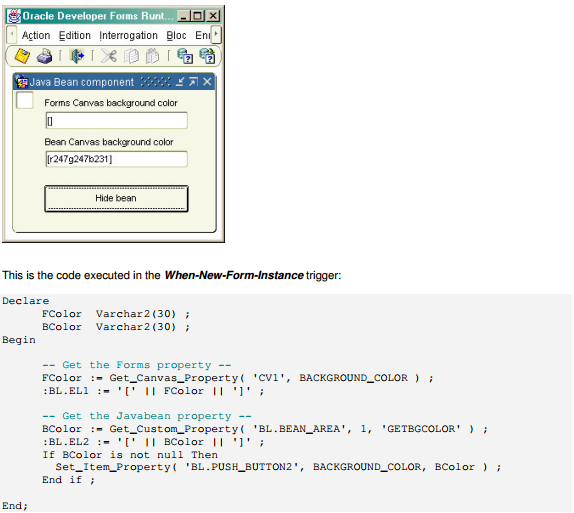
Task: Click 'Set_Item_Property' in the code
Action: [x=113, y=467]
